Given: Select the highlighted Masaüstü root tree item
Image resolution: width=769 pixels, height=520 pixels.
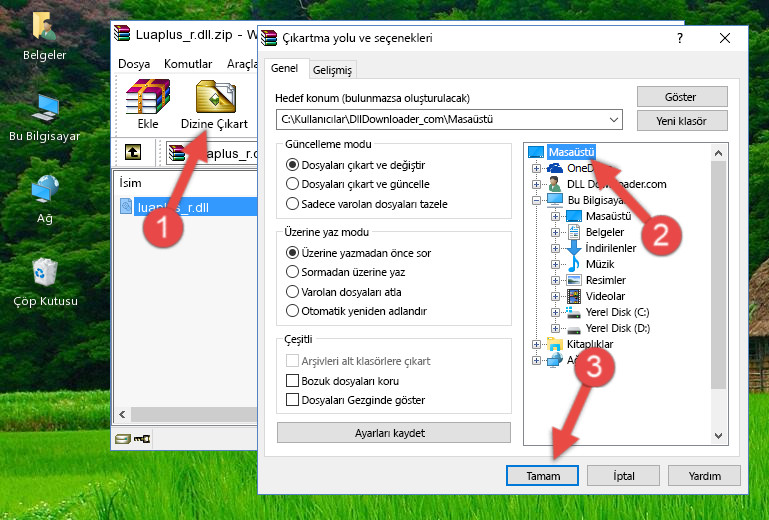Looking at the screenshot, I should 571,152.
